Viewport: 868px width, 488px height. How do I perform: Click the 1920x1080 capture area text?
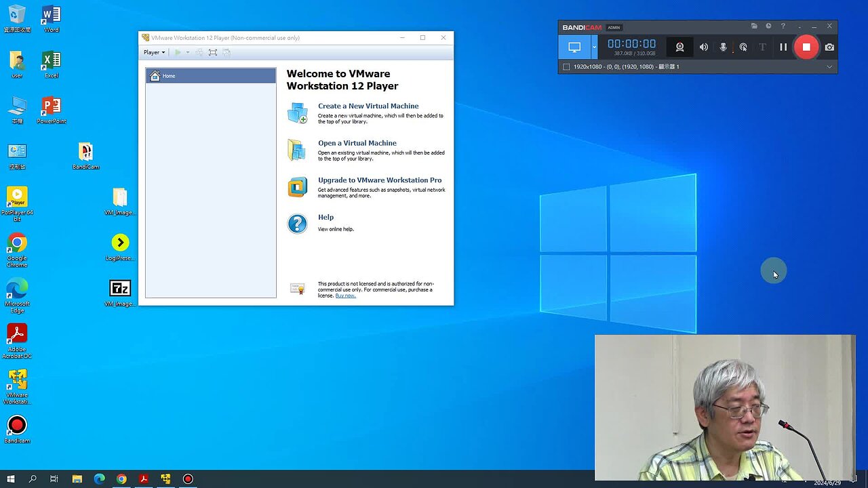point(626,67)
